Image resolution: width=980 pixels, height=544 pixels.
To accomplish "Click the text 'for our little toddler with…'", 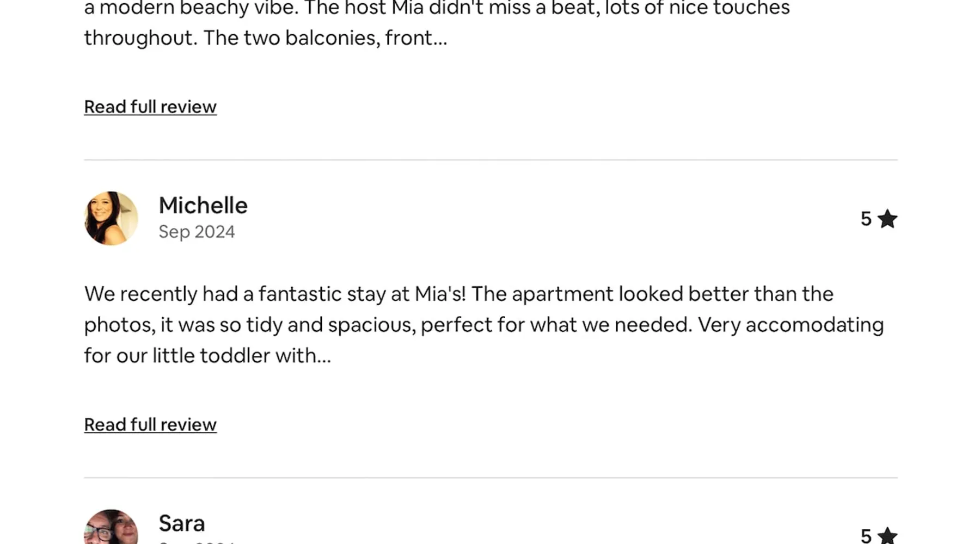I will point(207,356).
